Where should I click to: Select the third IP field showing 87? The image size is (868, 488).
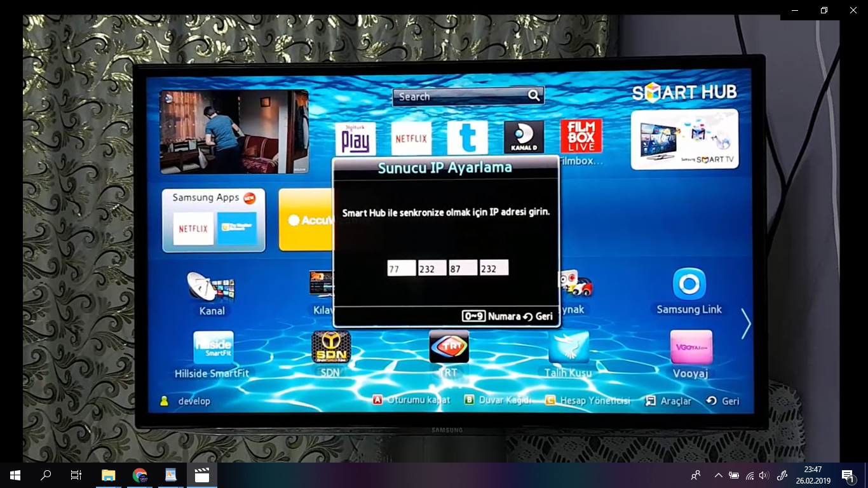(x=463, y=268)
